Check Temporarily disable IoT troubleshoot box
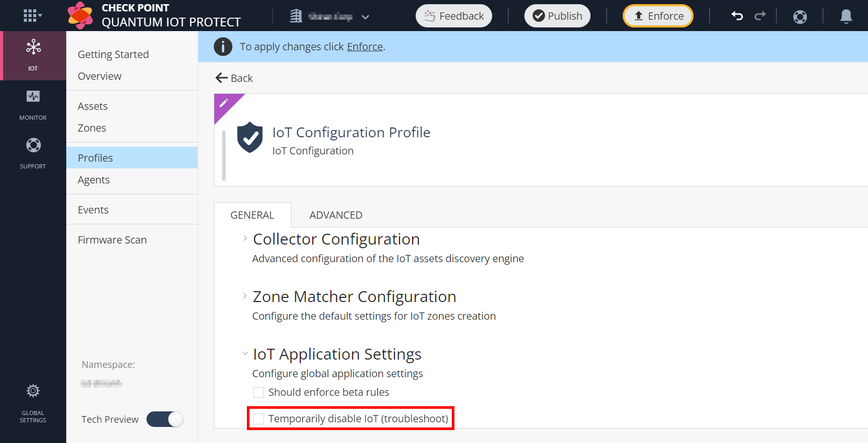Viewport: 868px width, 443px height. (258, 419)
